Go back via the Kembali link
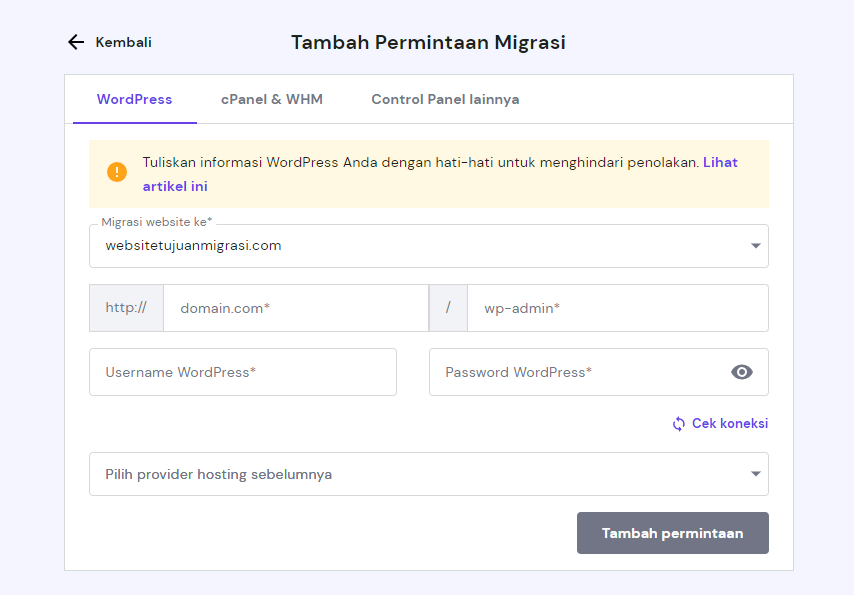 click(123, 42)
